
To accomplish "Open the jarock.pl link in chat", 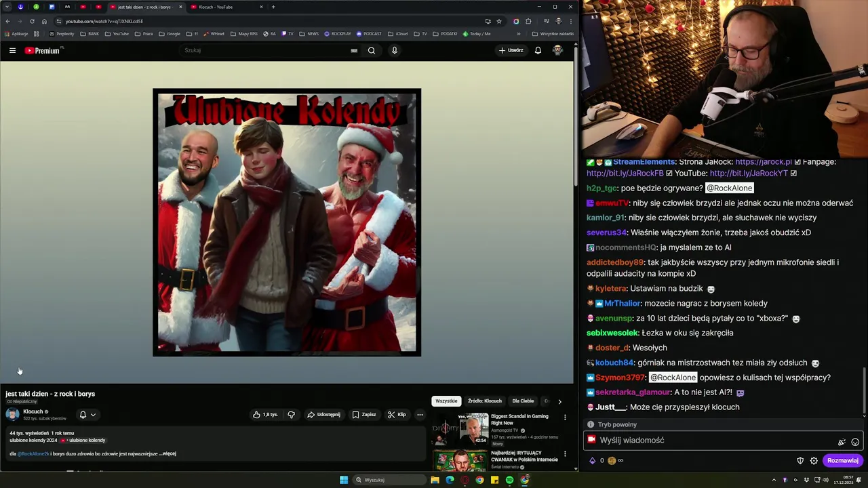I will click(764, 162).
